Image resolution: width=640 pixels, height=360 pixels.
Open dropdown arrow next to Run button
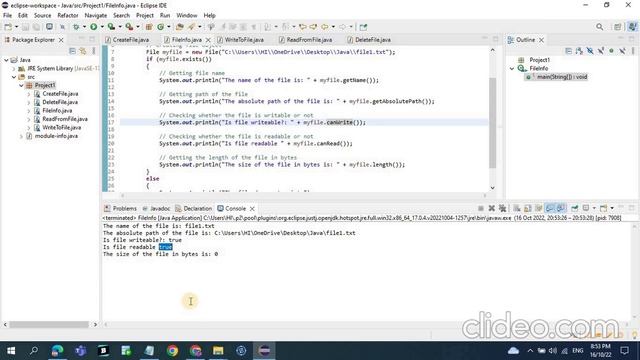tap(102, 27)
